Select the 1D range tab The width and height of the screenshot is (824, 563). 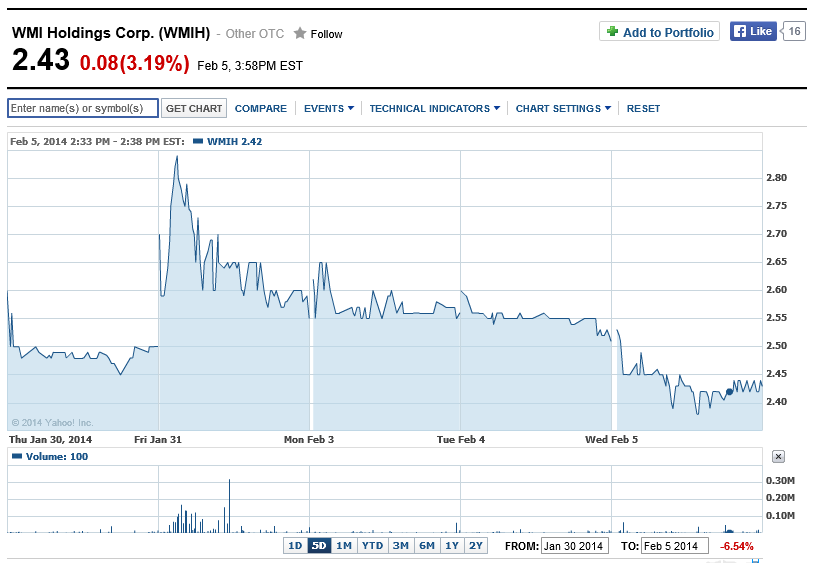295,546
